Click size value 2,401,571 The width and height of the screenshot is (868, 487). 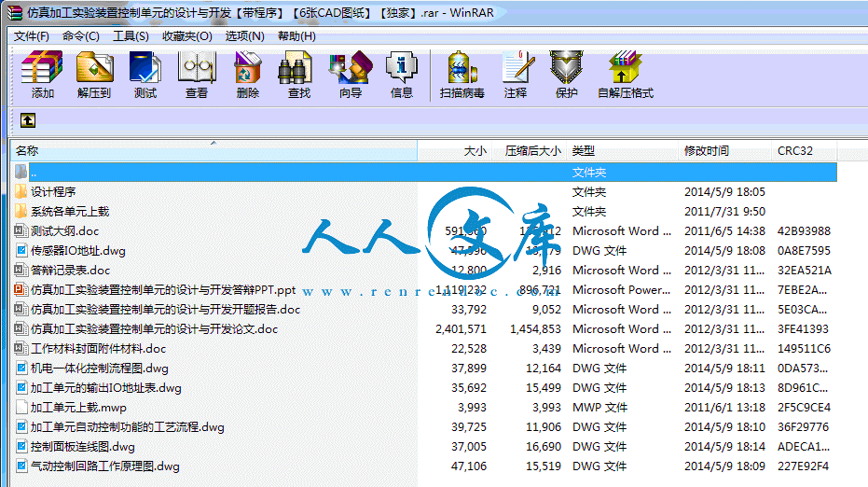point(462,329)
